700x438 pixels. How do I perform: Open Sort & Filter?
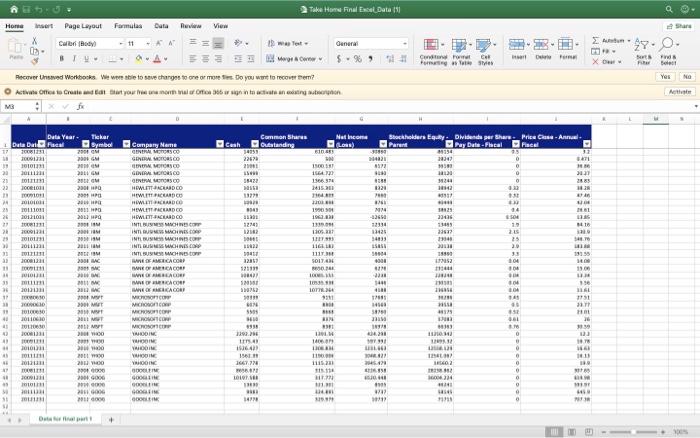pyautogui.click(x=644, y=52)
